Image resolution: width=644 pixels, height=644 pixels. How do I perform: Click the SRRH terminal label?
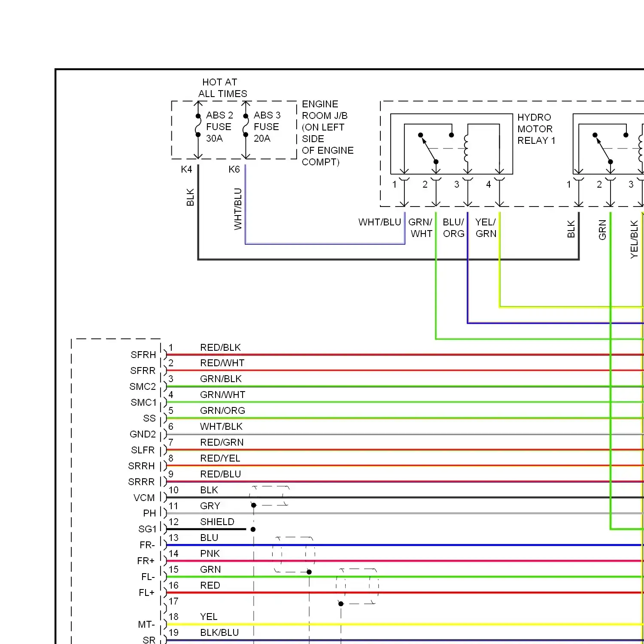click(x=141, y=466)
